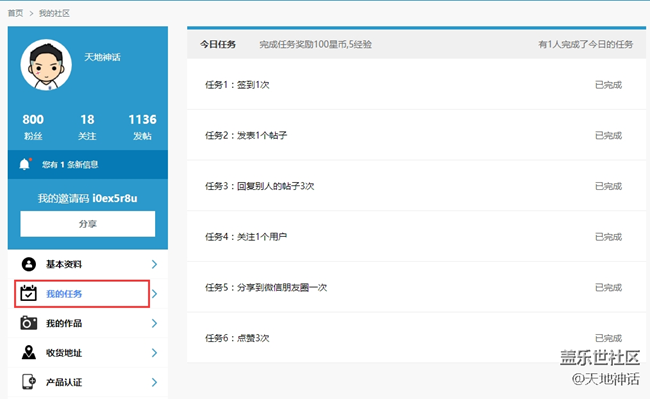Image resolution: width=650 pixels, height=399 pixels.
Task: Click the 我的任务 calendar check icon
Action: tap(29, 293)
